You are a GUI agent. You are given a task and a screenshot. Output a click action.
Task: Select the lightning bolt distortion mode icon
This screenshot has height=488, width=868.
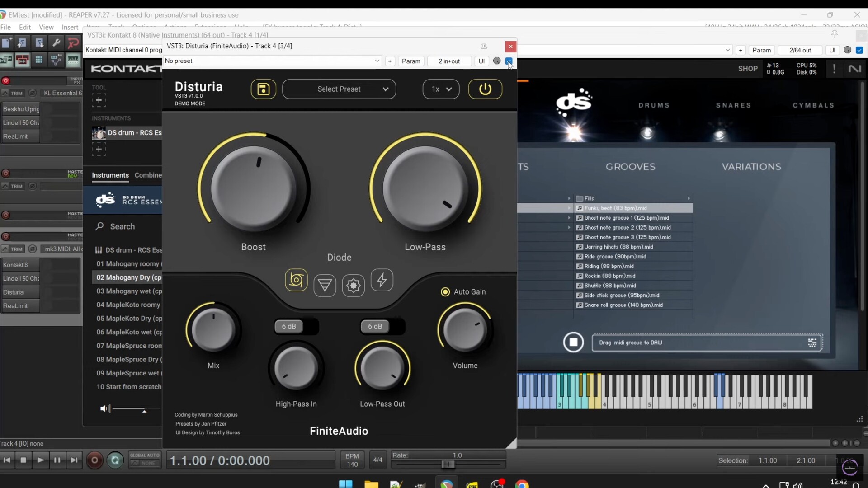pyautogui.click(x=382, y=280)
